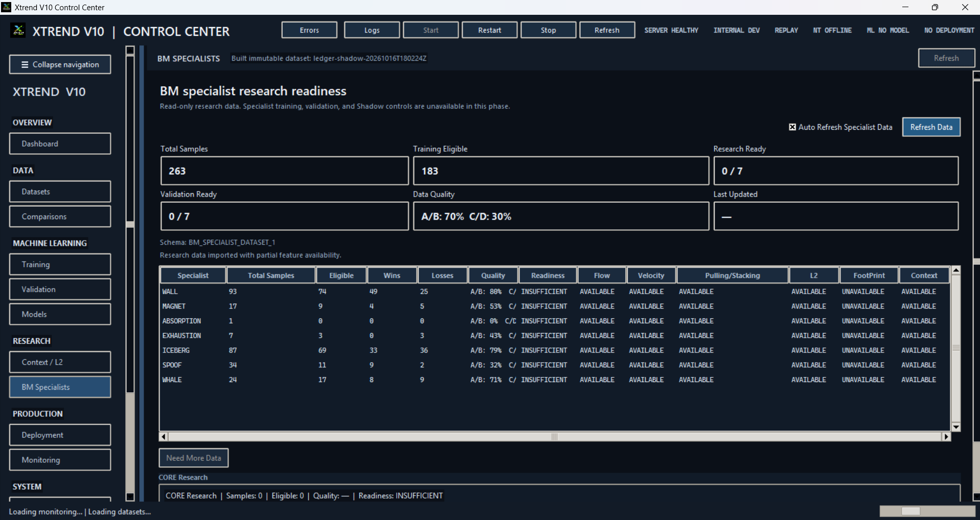Click the Start server button

pos(430,30)
